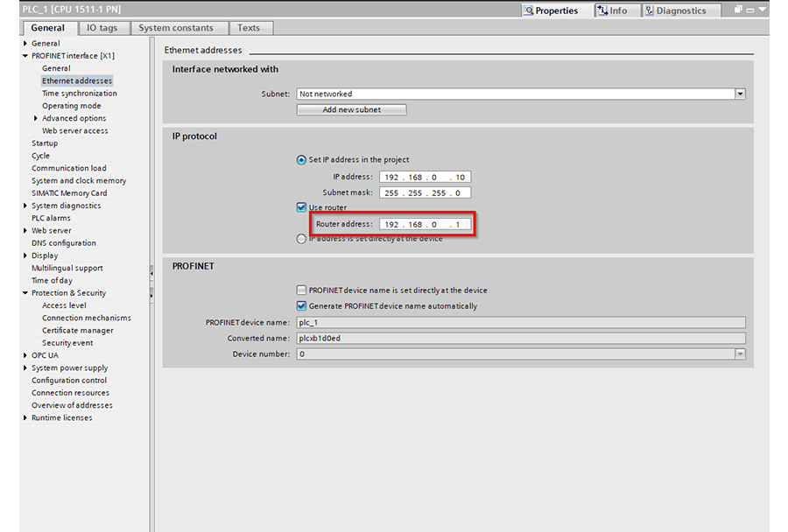
Task: Click the Add new subnet button
Action: [x=351, y=109]
